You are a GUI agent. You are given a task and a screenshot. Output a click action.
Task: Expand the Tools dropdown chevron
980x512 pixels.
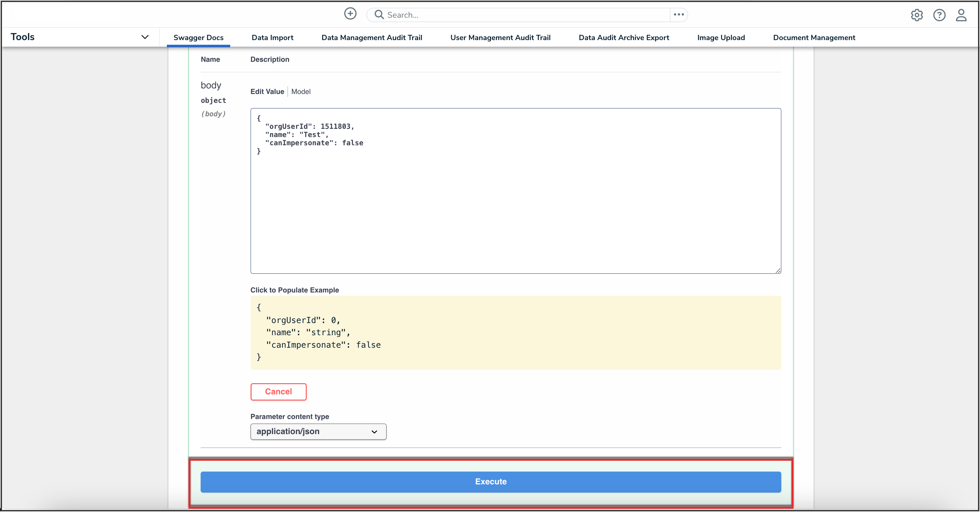pos(145,37)
